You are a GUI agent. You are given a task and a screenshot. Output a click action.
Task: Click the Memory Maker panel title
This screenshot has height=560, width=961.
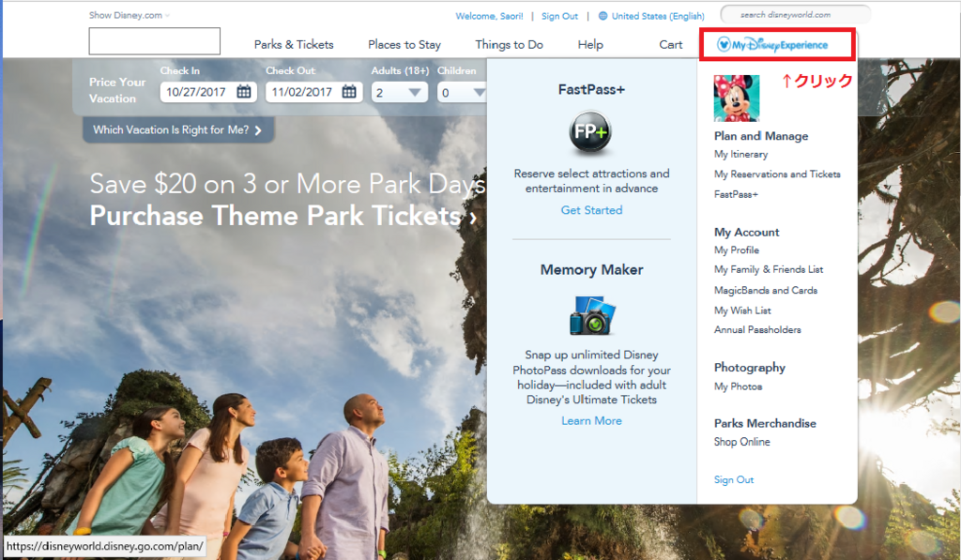coord(591,269)
